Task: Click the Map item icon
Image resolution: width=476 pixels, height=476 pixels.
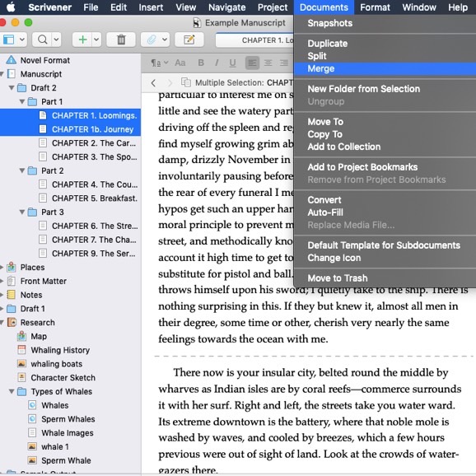Action: [21, 336]
